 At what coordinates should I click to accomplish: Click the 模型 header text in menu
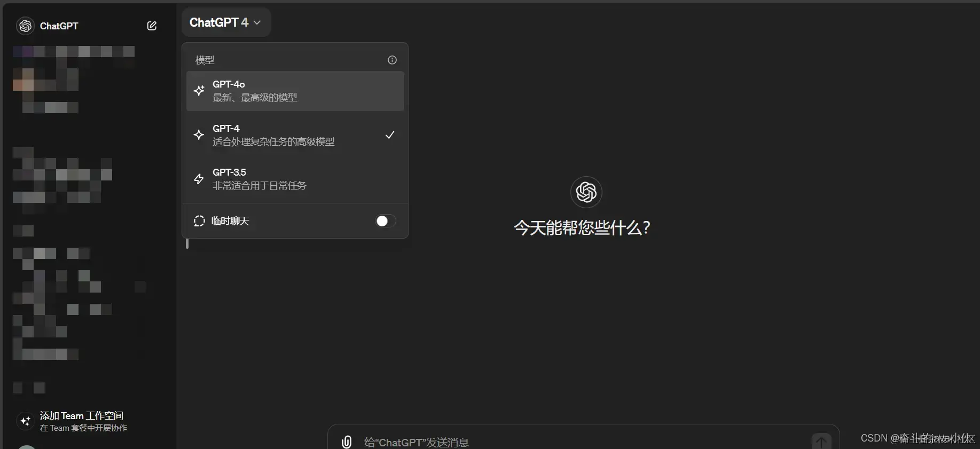pyautogui.click(x=205, y=60)
